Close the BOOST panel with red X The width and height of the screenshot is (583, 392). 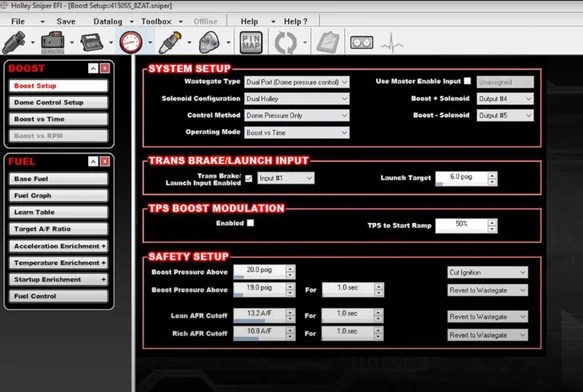click(105, 68)
